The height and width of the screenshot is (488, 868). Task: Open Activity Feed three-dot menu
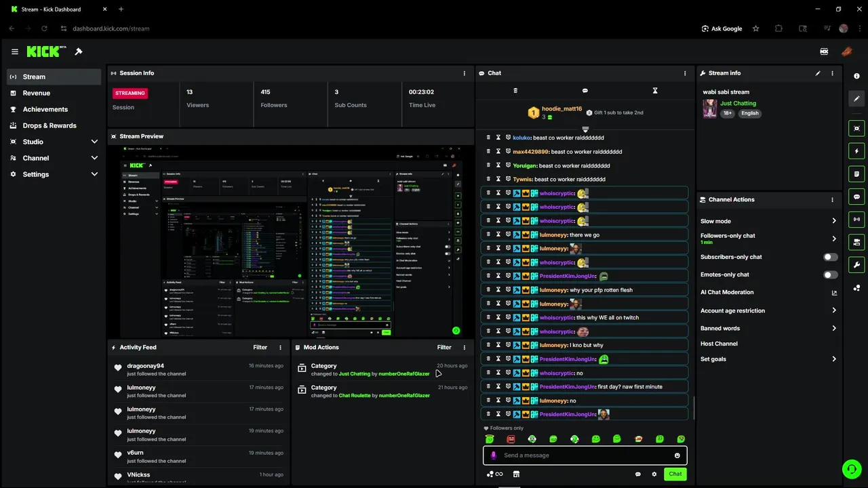(281, 348)
